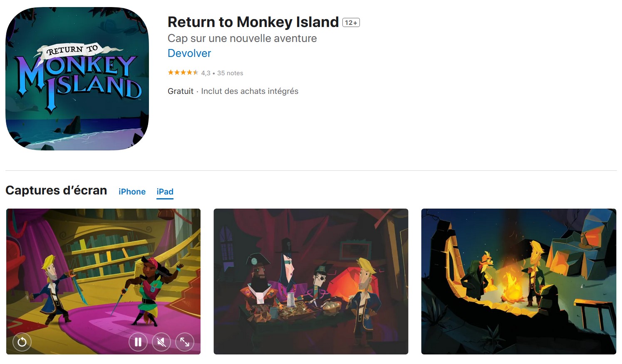Screen dimensions: 622x364
Task: Click the Captures d'écran heading
Action: pyautogui.click(x=56, y=190)
